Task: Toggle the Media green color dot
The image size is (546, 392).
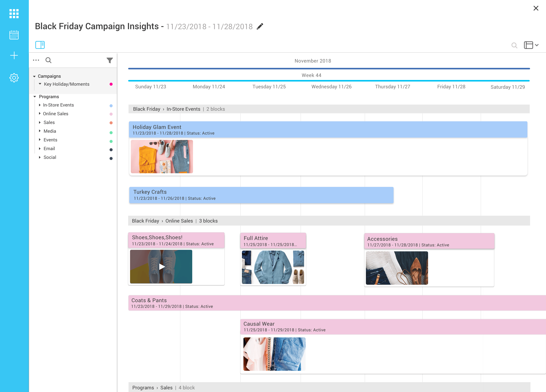Action: pos(111,132)
